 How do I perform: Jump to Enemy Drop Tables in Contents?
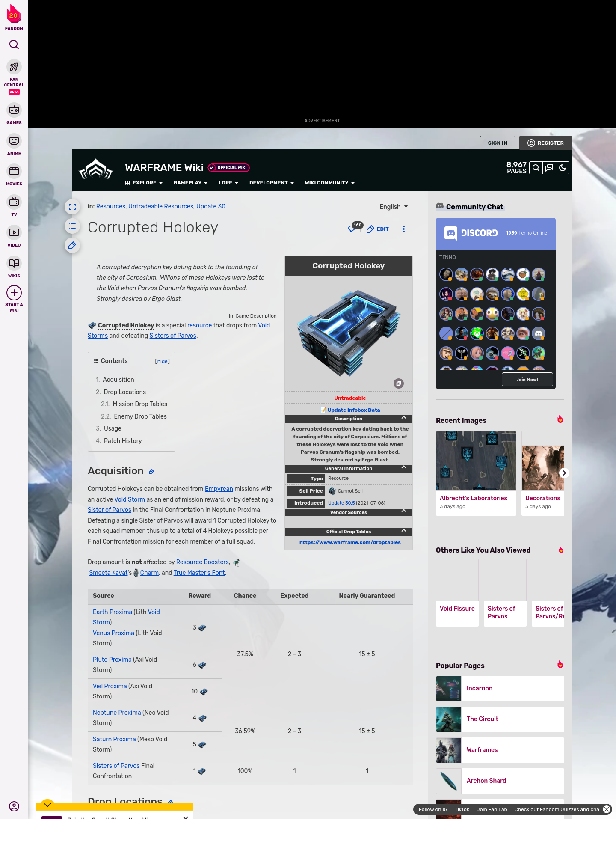point(140,416)
